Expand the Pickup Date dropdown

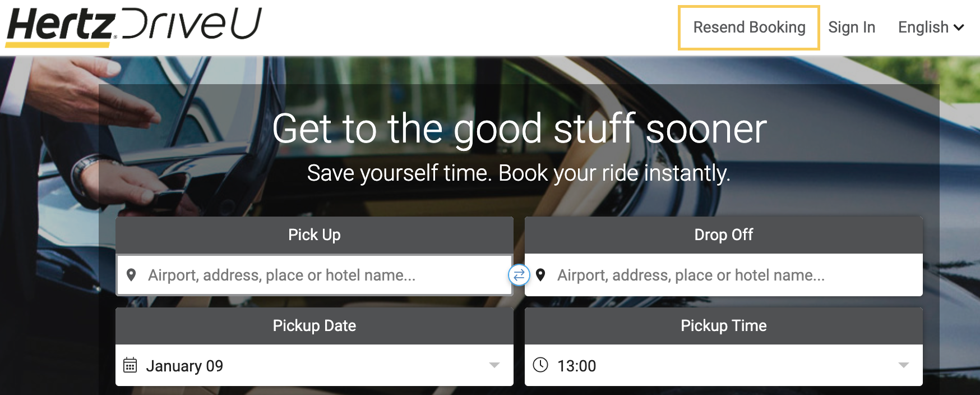click(494, 365)
